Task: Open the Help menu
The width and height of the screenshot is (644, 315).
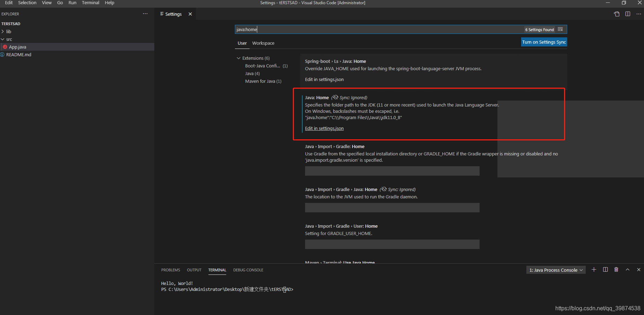Action: click(x=110, y=3)
